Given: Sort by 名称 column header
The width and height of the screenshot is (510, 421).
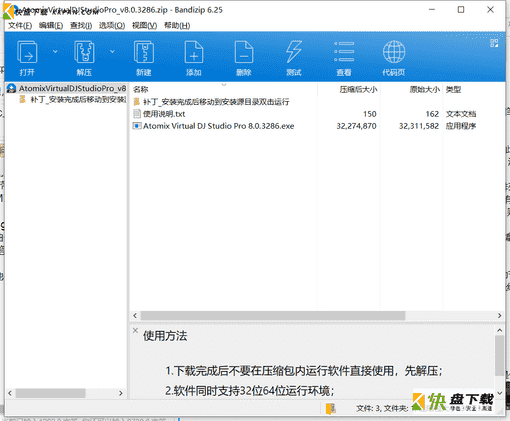Looking at the screenshot, I should [140, 89].
